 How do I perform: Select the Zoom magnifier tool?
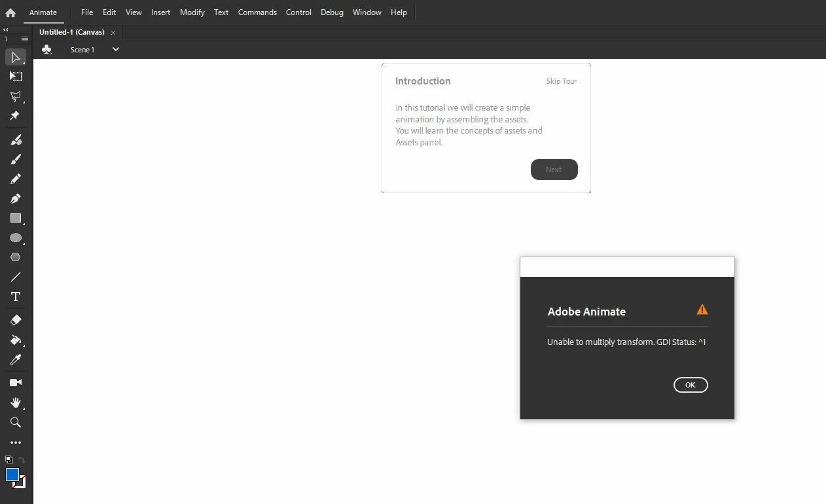click(16, 422)
